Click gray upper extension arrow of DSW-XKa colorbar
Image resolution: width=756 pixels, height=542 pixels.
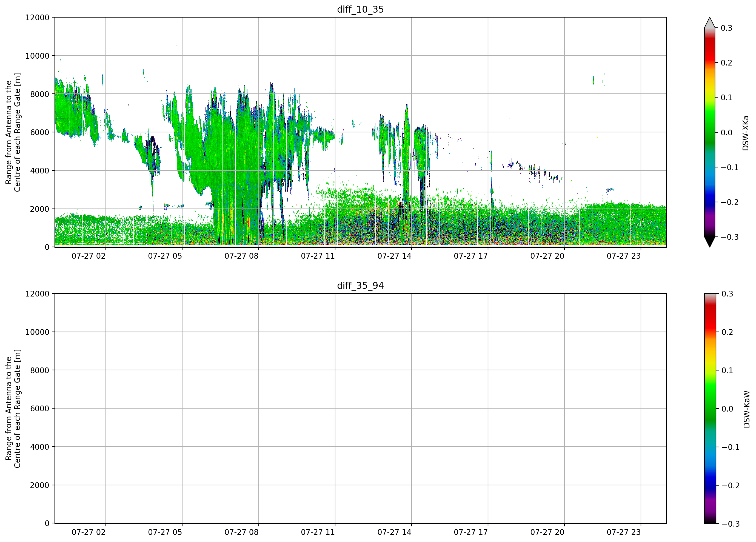[710, 23]
